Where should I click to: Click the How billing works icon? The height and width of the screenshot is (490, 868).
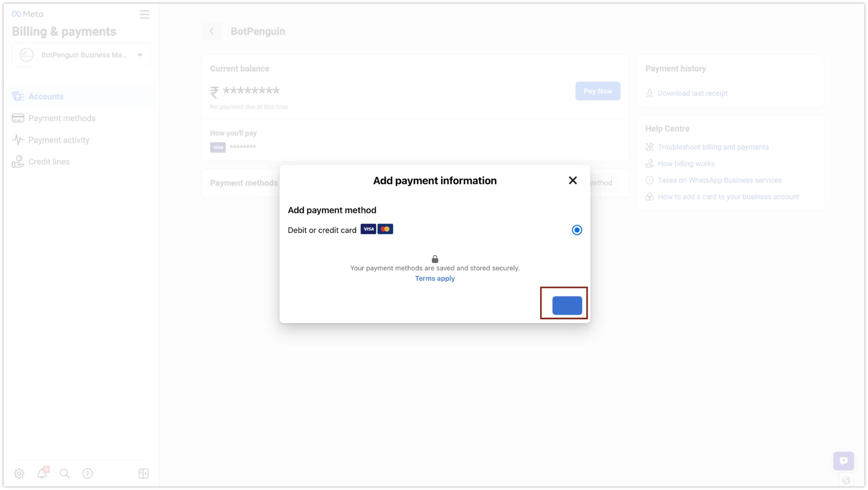click(x=649, y=164)
